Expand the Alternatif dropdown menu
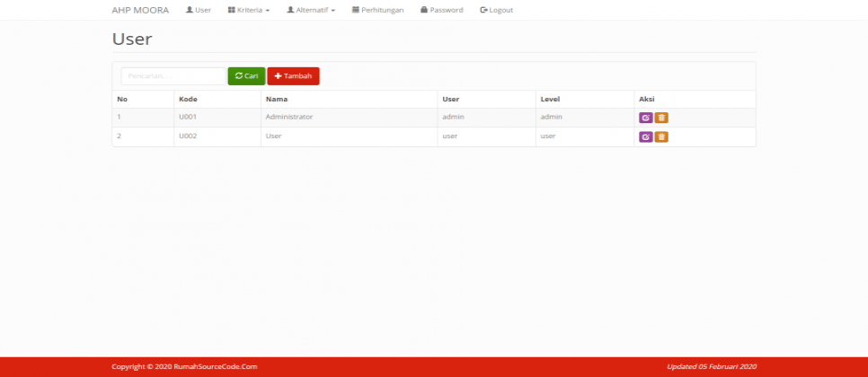 click(311, 10)
